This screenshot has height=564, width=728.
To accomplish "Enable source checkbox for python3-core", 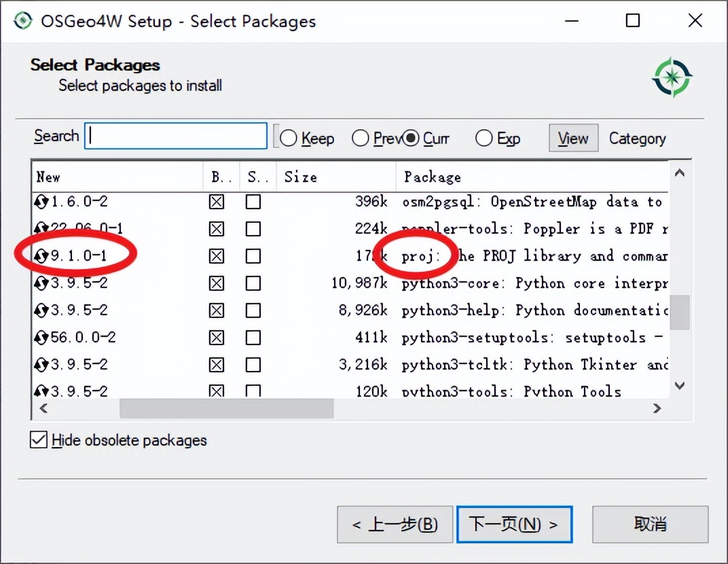I will [x=253, y=283].
